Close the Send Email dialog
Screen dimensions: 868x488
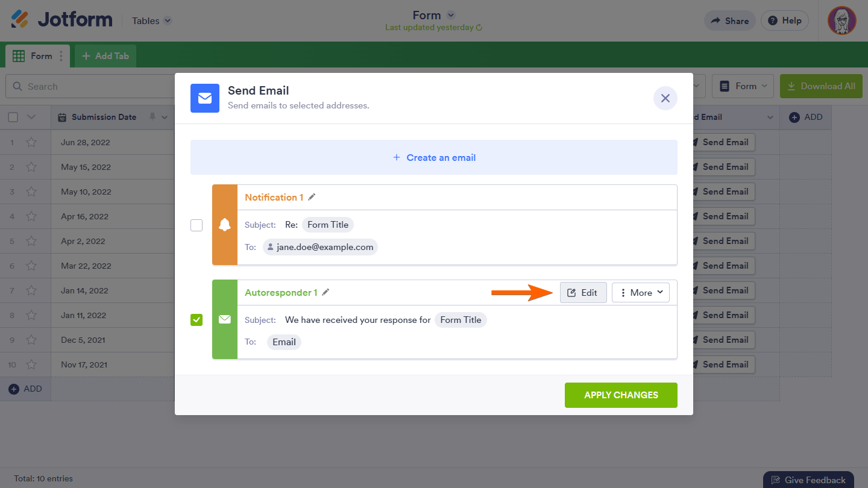coord(665,98)
